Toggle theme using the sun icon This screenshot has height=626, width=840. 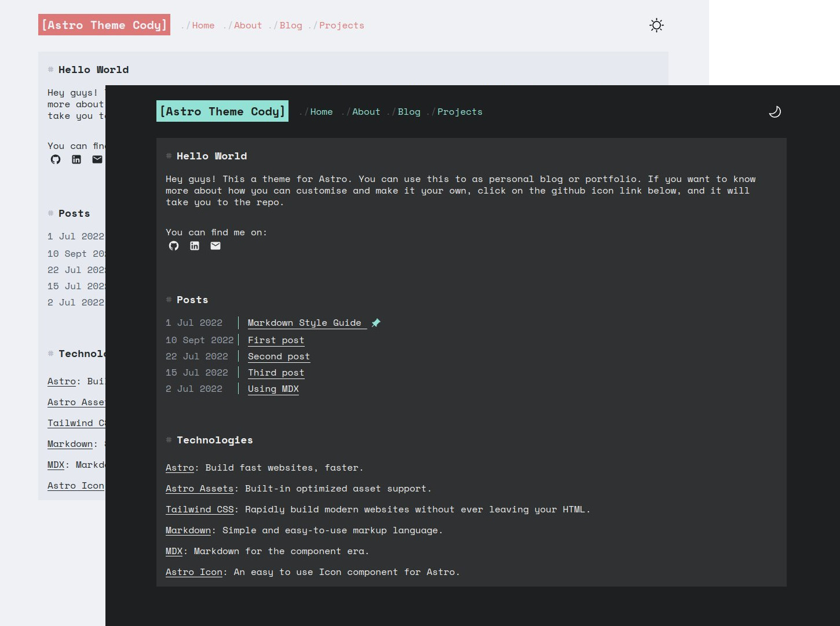coord(656,26)
